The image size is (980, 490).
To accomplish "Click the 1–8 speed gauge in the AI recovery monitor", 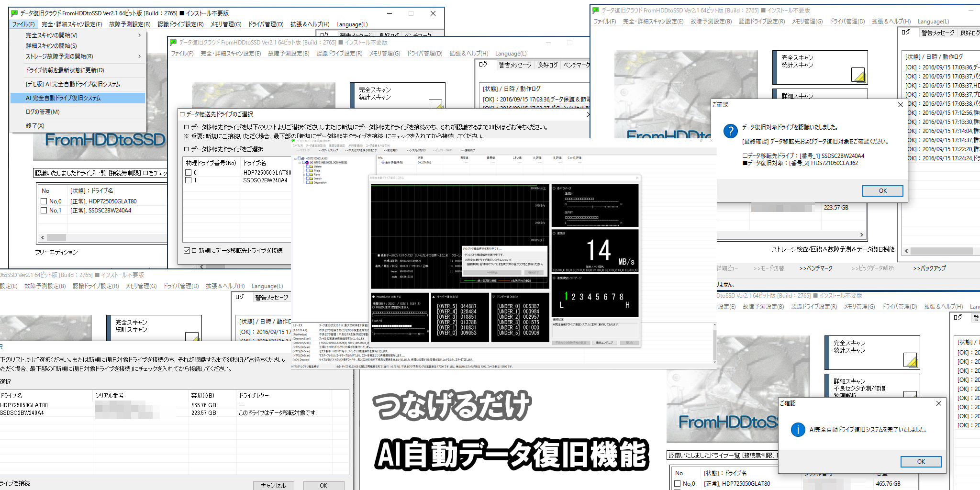I will [x=595, y=297].
